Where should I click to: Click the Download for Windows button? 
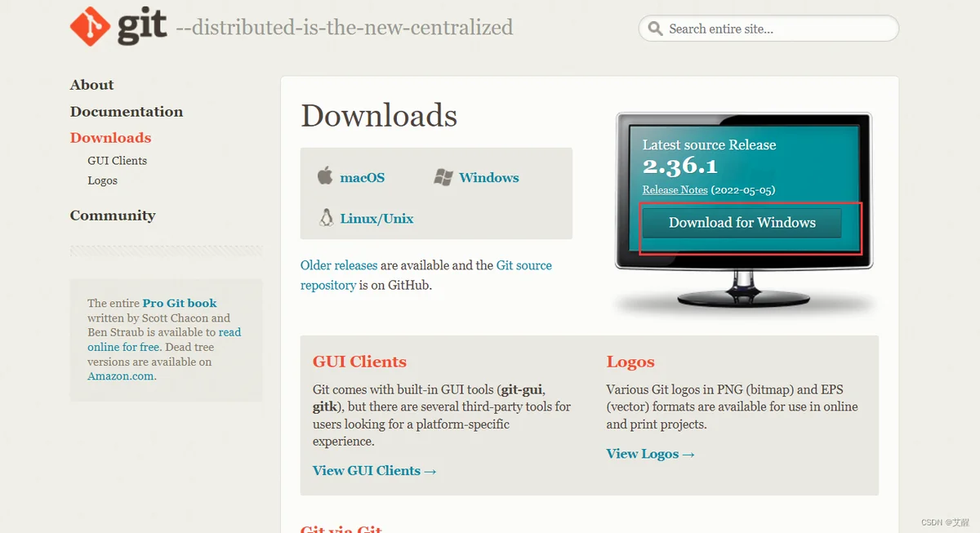tap(742, 222)
